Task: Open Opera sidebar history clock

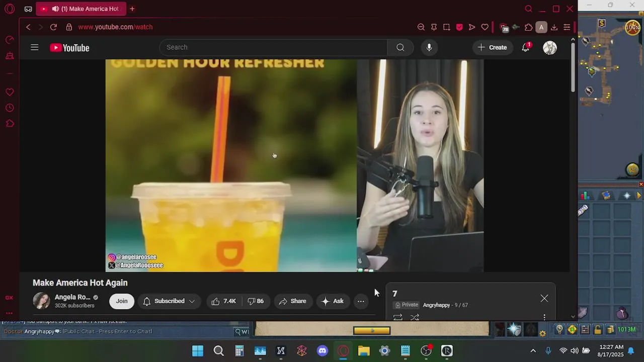Action: tap(10, 108)
